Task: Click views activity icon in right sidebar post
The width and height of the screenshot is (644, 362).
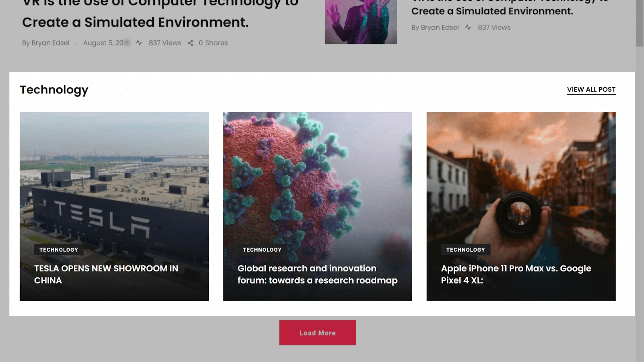Action: [x=468, y=27]
